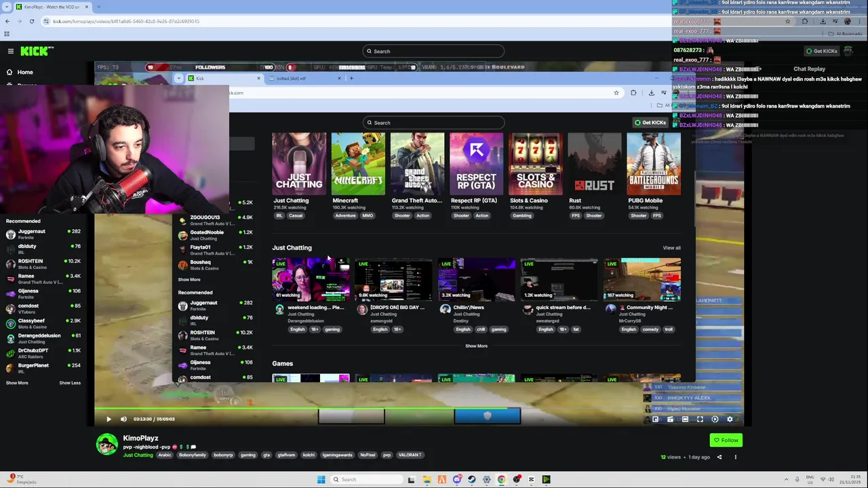Viewport: 868px width, 488px height.
Task: Go back with the browser back arrow
Action: (6, 21)
